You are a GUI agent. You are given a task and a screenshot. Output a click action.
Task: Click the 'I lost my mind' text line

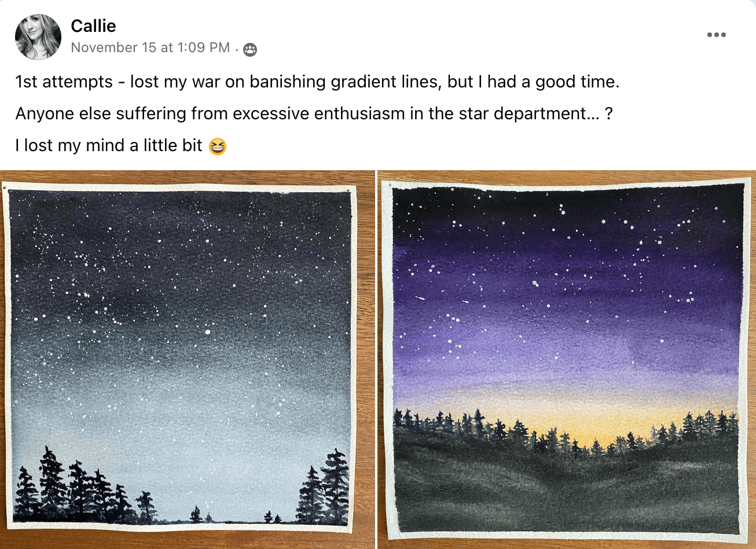click(109, 145)
